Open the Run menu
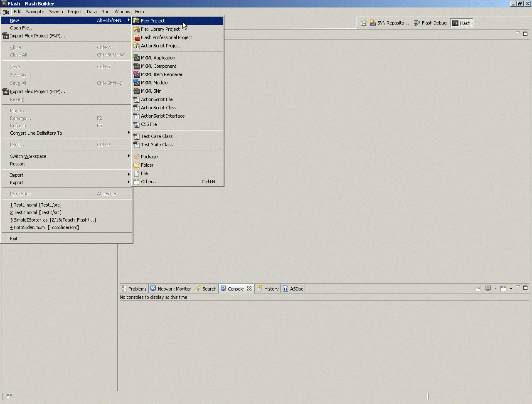 pos(106,12)
